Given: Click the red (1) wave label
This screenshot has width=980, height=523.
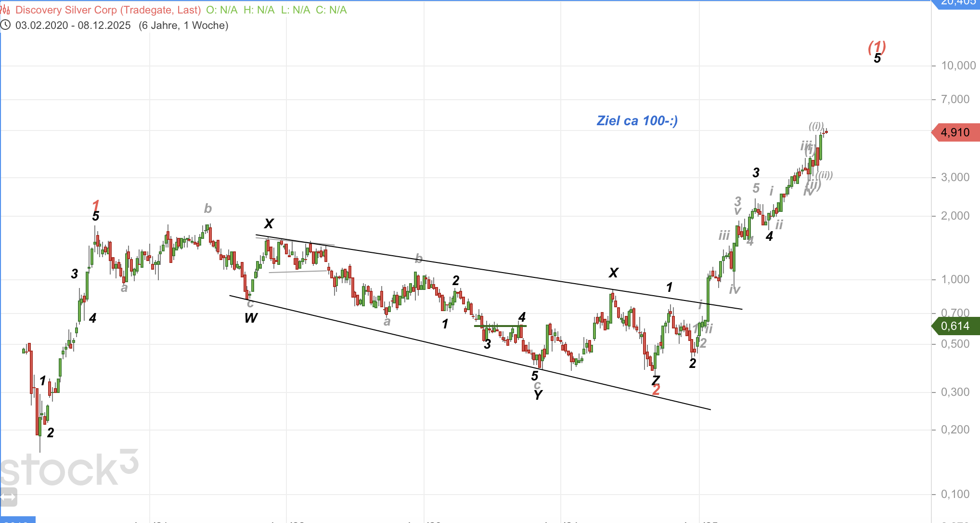Looking at the screenshot, I should (x=877, y=47).
